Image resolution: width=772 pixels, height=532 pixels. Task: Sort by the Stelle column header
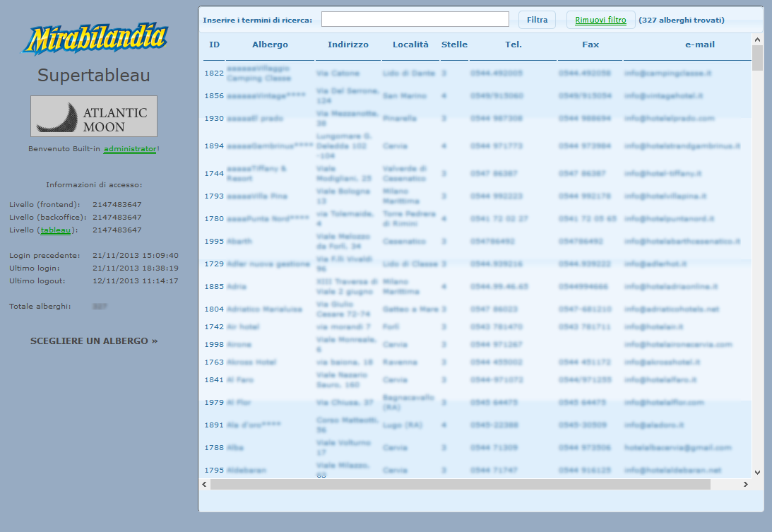(x=454, y=45)
